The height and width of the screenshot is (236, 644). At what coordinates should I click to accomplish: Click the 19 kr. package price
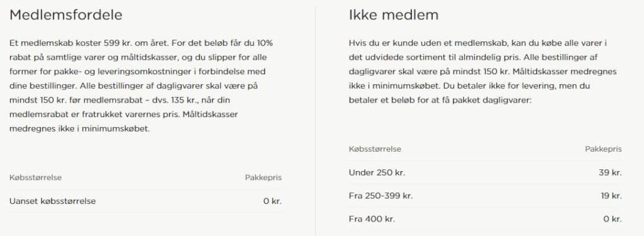611,196
